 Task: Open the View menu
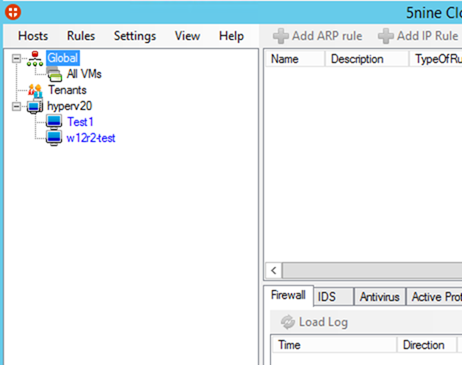point(187,36)
